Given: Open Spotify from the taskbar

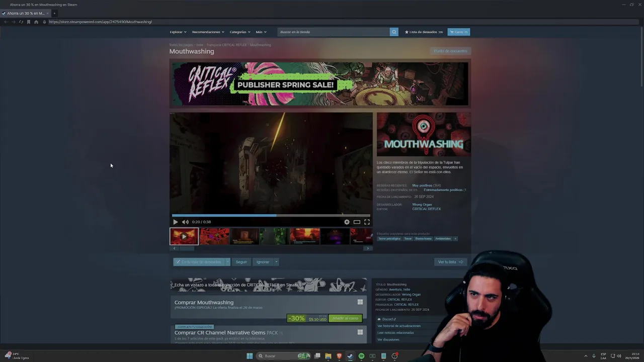Looking at the screenshot, I should tap(361, 356).
